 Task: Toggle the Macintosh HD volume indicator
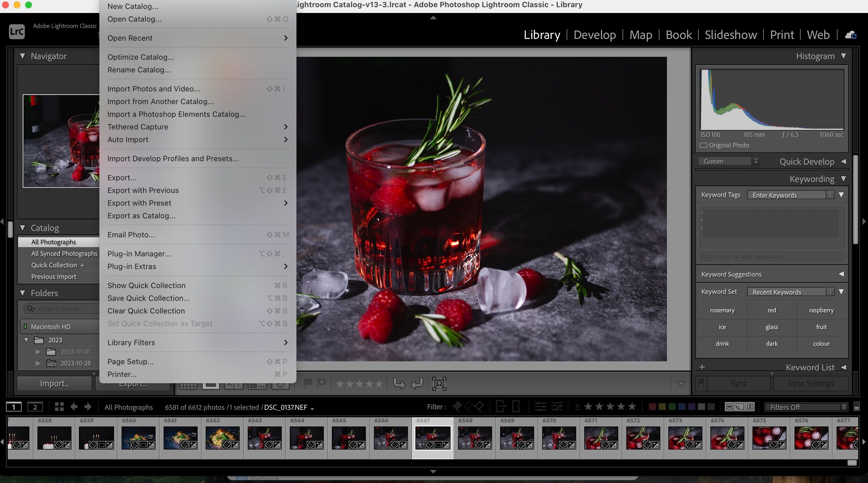[25, 326]
